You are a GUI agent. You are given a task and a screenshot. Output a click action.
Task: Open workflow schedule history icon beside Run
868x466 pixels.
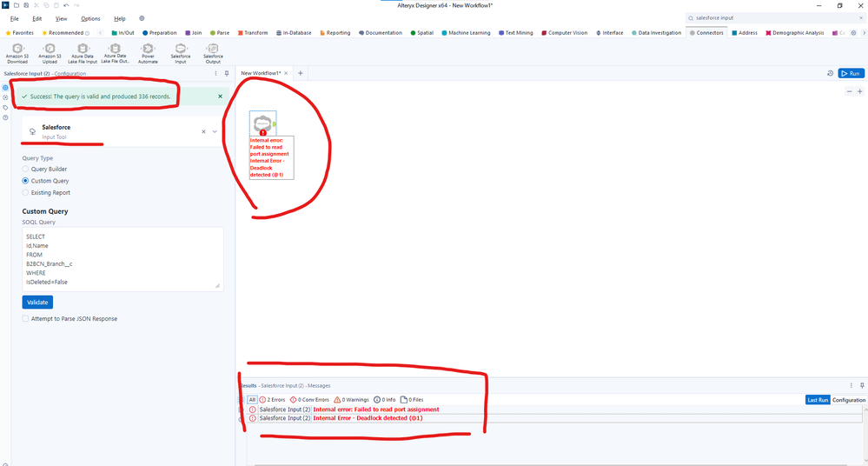831,73
